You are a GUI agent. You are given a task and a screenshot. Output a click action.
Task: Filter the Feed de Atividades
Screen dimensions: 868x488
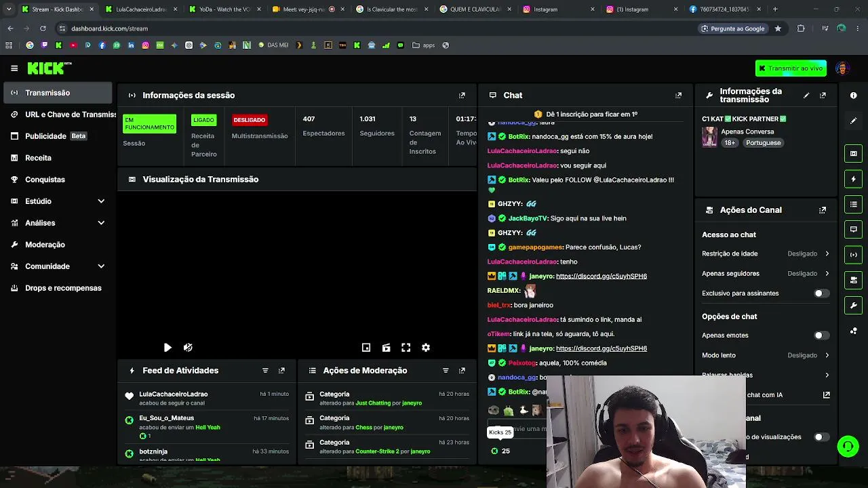tap(265, 371)
